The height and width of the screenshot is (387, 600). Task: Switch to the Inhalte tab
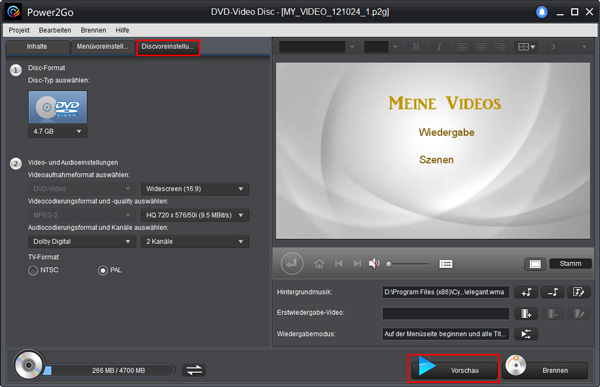point(37,47)
